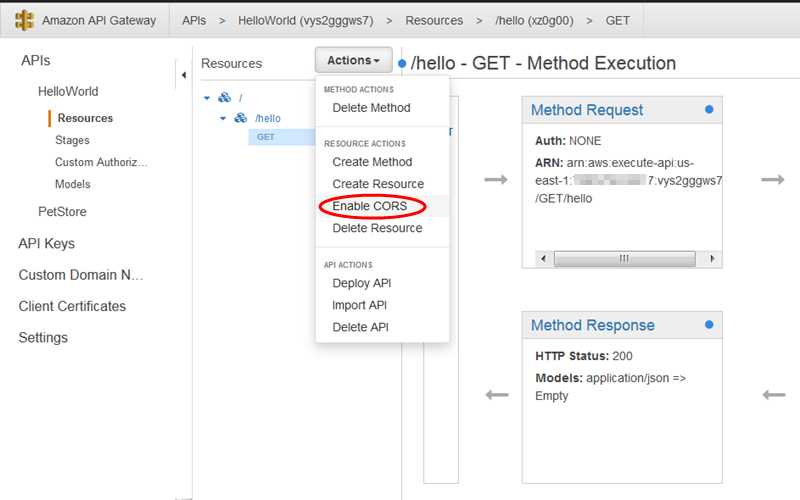Click Amazon API Gateway title text
Image resolution: width=800 pixels, height=500 pixels.
point(99,20)
